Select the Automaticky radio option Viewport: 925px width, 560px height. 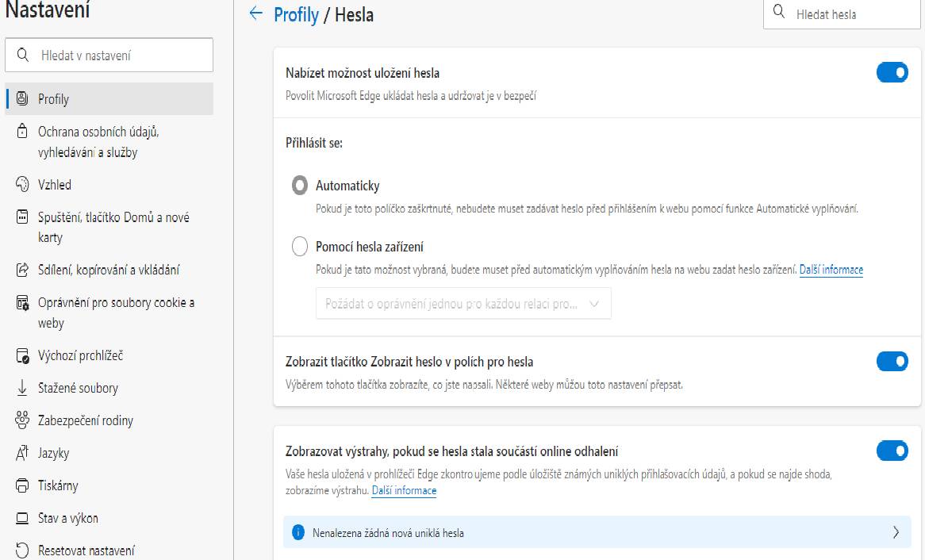[x=300, y=186]
